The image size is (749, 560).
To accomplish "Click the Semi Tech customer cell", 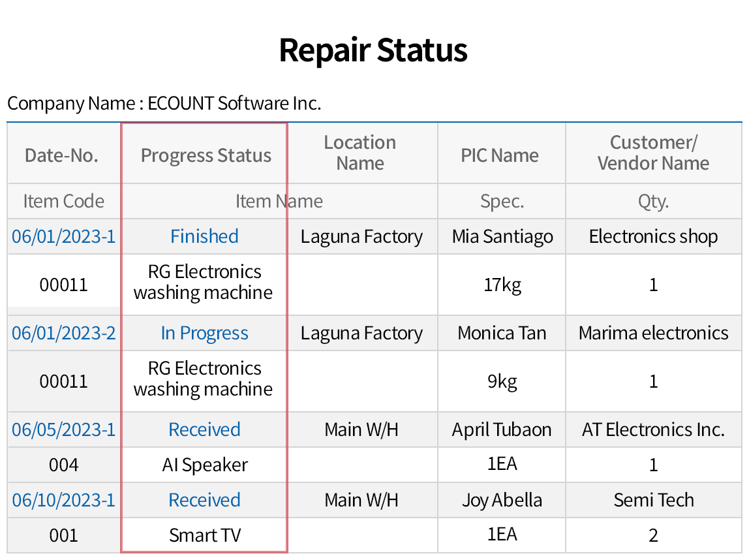I will 653,500.
